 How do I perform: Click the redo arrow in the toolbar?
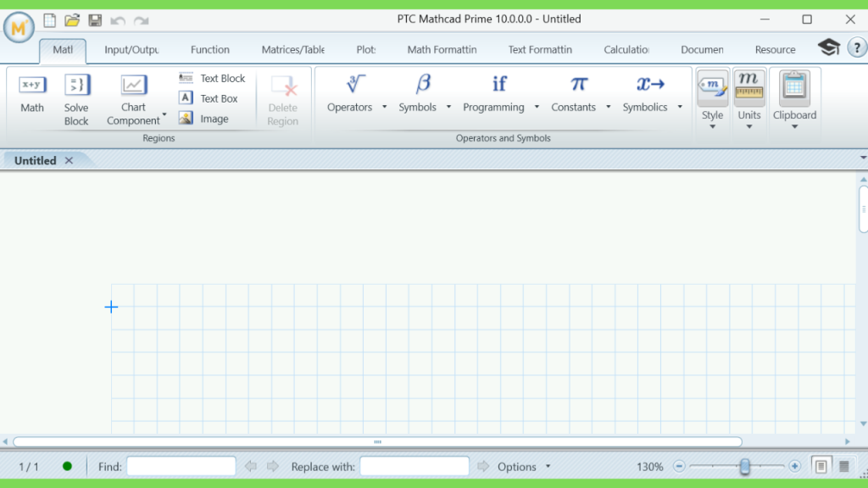142,21
